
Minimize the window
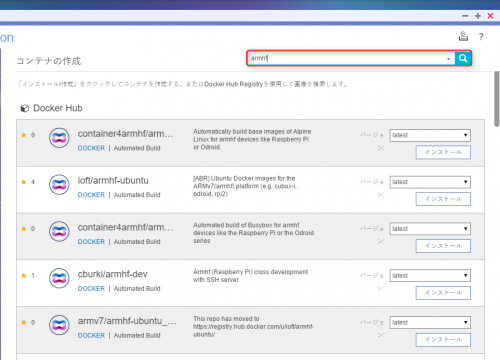coord(465,16)
